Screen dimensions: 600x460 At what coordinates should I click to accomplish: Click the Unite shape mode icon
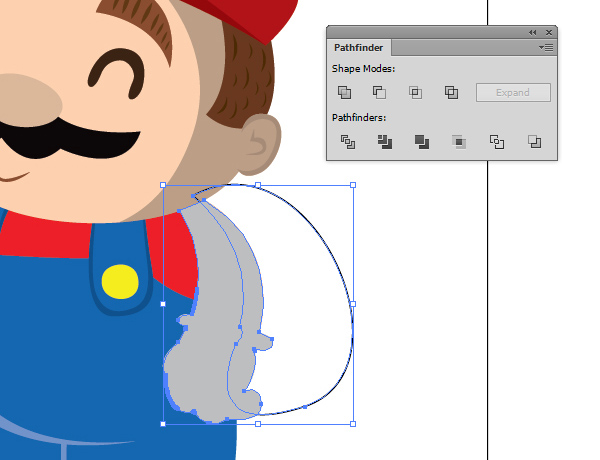pos(344,92)
